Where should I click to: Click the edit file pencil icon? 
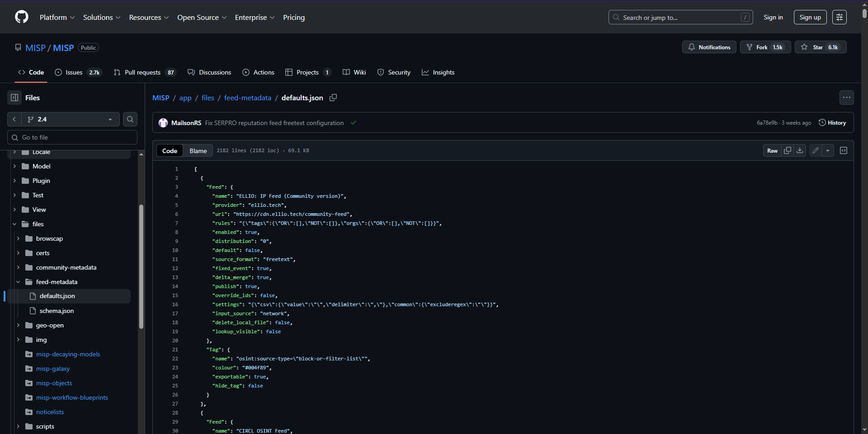pyautogui.click(x=815, y=150)
